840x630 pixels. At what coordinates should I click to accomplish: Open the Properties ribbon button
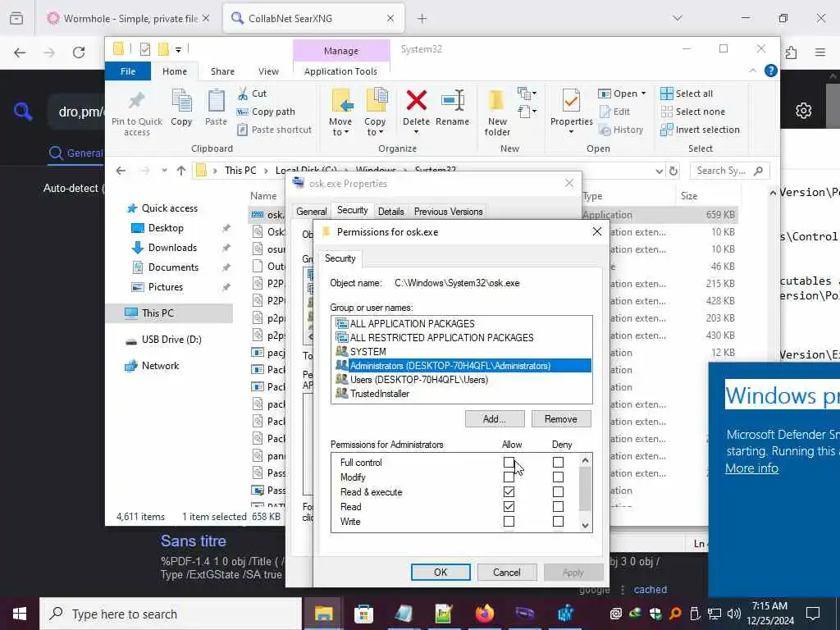571,112
